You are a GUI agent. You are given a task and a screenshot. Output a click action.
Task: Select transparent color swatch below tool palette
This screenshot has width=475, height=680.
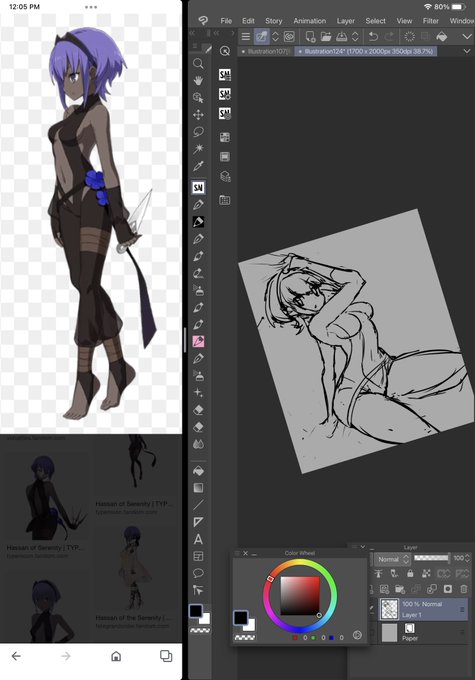click(200, 630)
